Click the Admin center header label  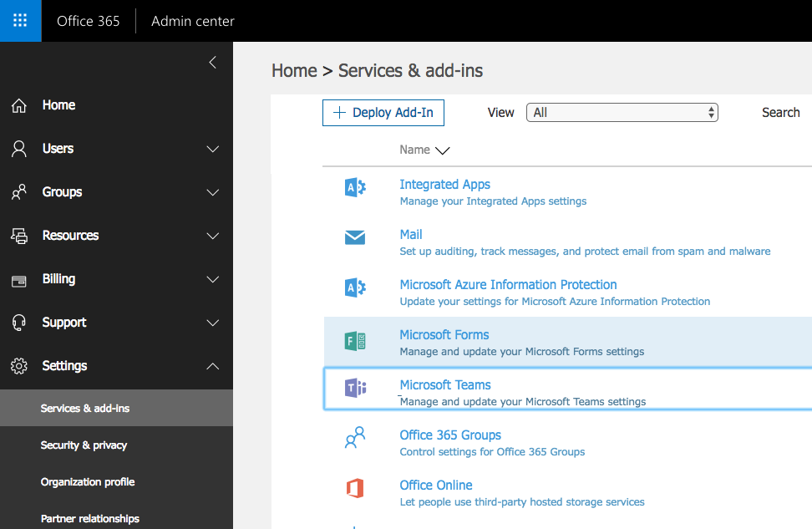pyautogui.click(x=193, y=21)
